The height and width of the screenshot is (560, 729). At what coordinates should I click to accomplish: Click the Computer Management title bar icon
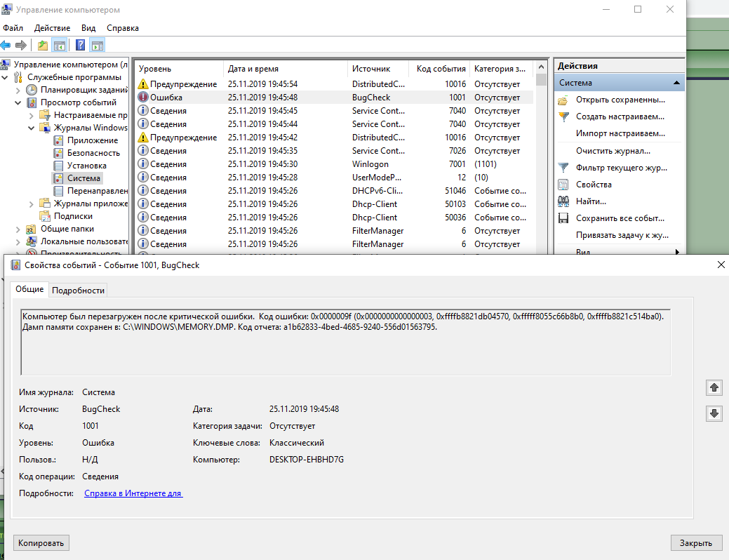pos(7,9)
